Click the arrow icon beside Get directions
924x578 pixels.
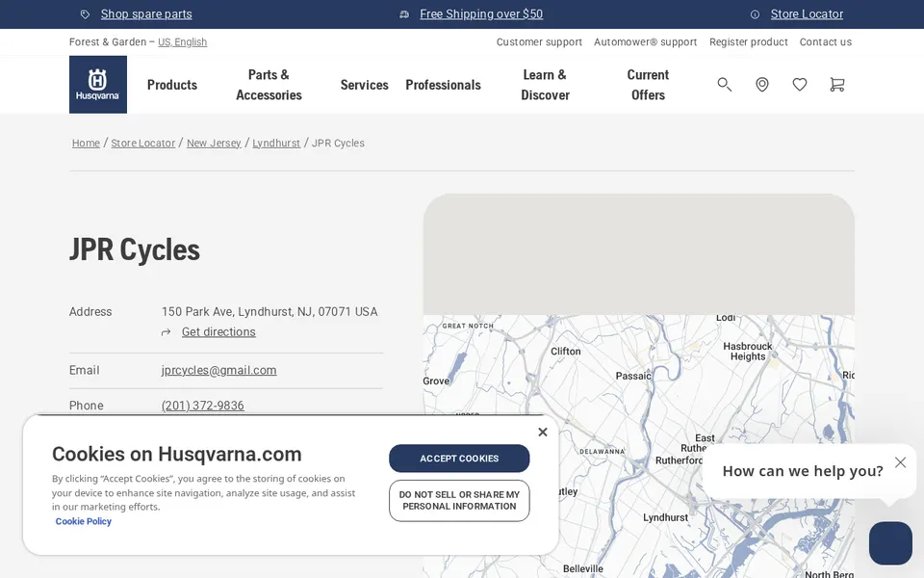click(167, 332)
